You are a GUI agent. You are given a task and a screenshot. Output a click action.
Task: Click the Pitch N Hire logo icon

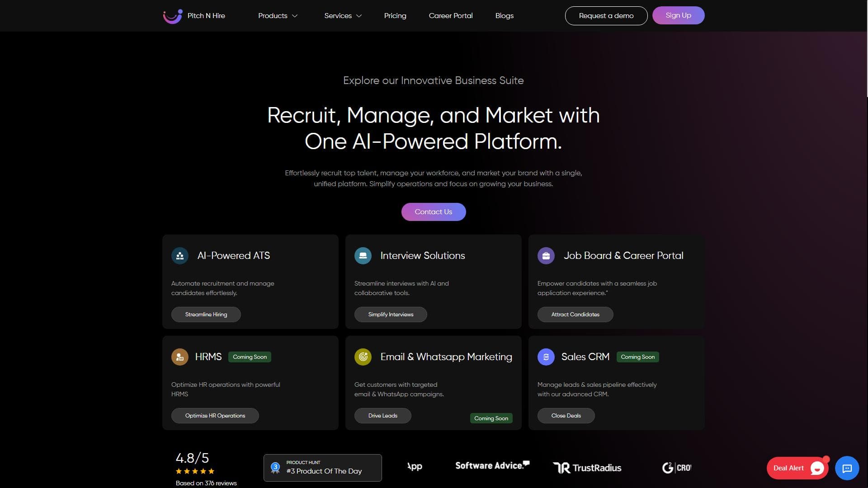point(173,16)
